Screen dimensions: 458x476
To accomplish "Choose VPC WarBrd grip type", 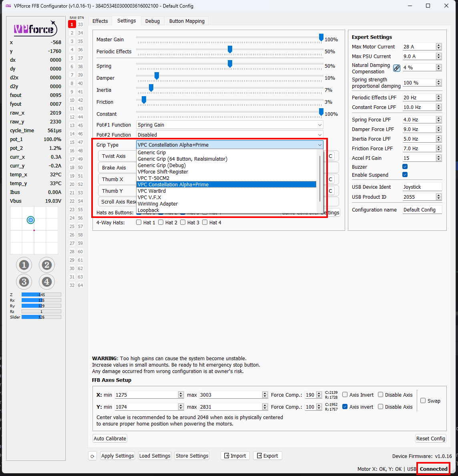I will point(226,191).
